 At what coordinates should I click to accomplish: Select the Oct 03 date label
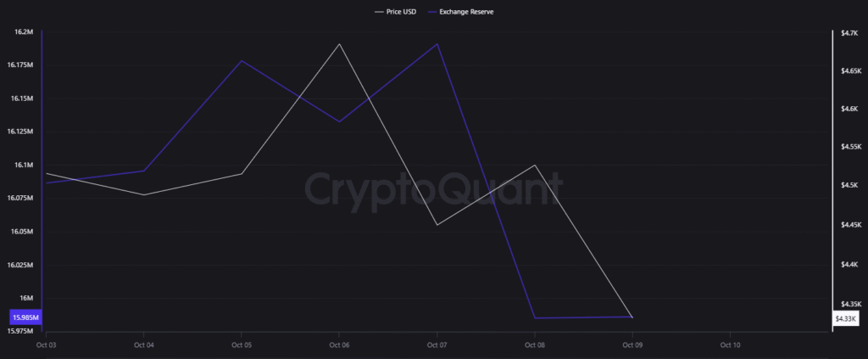[47, 345]
